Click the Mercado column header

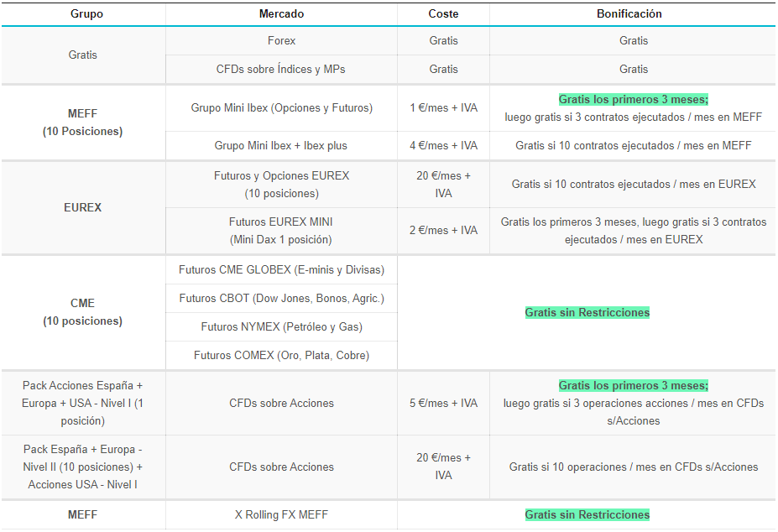click(281, 14)
